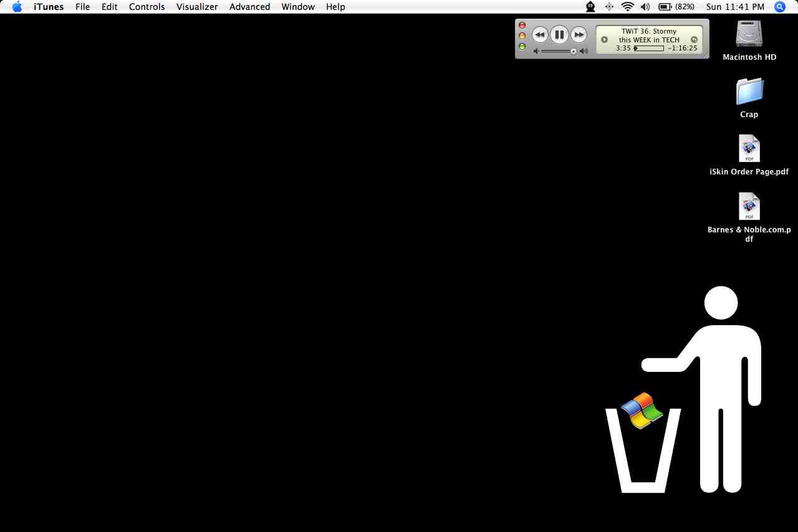Open the Controls menu
The height and width of the screenshot is (532, 798).
click(x=147, y=7)
